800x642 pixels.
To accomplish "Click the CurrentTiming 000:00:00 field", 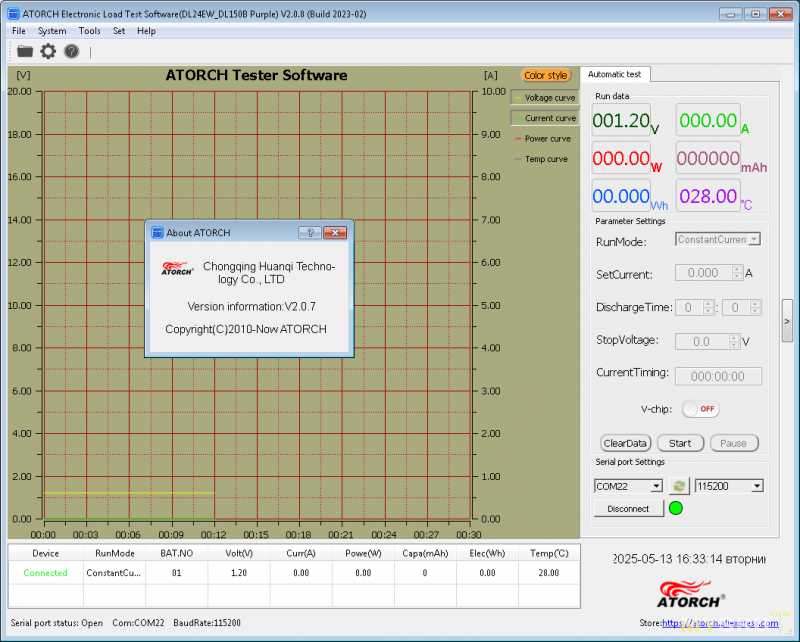I will [x=718, y=376].
